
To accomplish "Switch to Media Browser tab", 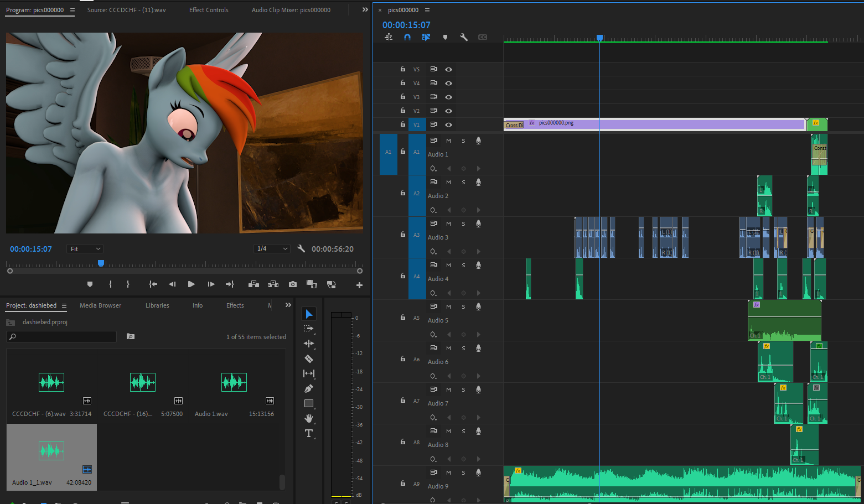I will [x=100, y=305].
